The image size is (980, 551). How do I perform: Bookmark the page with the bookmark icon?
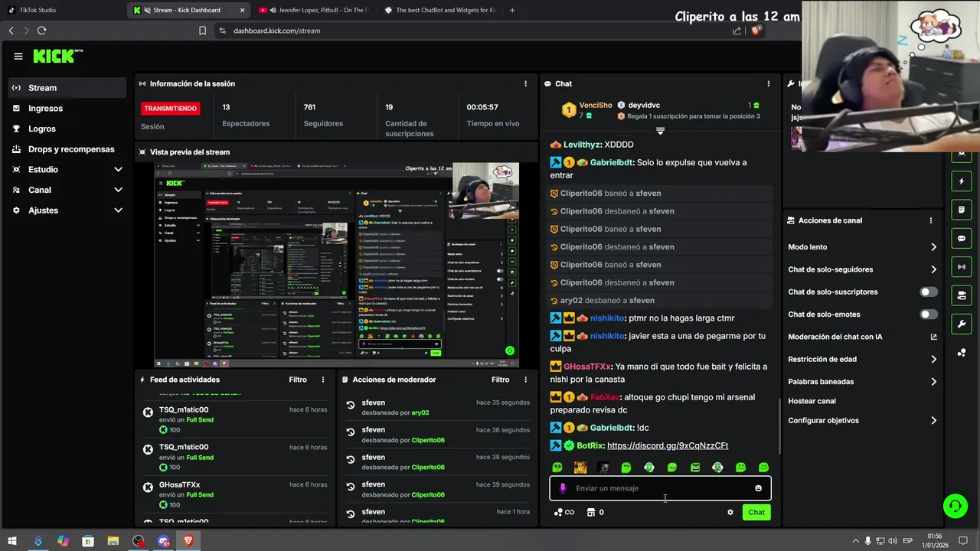pos(202,31)
